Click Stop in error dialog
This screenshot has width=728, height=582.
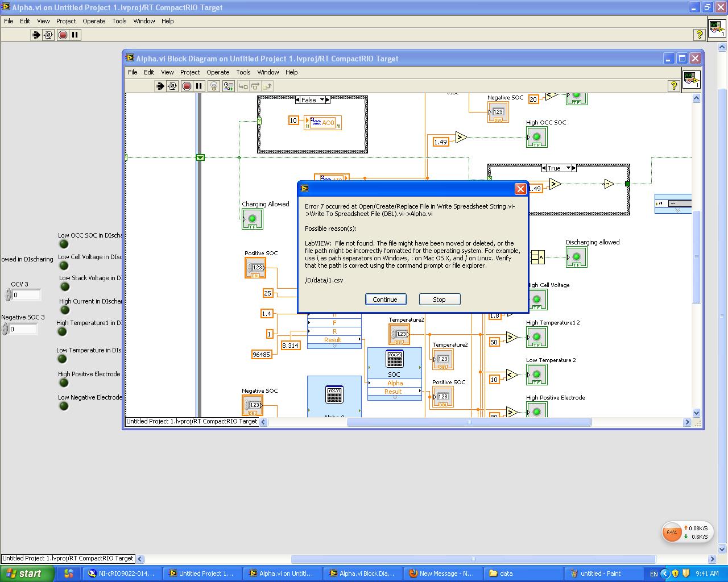point(439,300)
